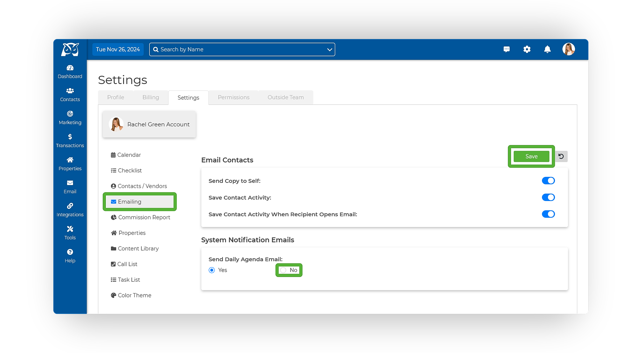This screenshot has height=353, width=644.
Task: Open the chat messages icon
Action: coord(507,49)
